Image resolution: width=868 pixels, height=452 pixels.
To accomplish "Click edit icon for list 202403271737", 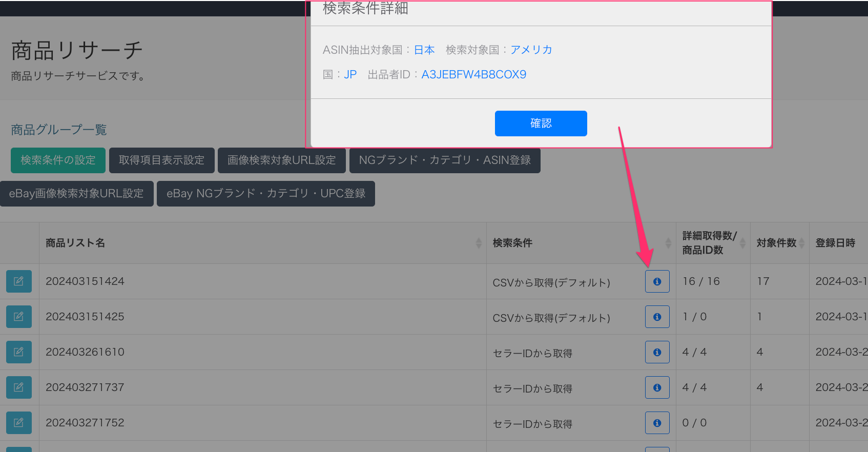I will pos(19,387).
